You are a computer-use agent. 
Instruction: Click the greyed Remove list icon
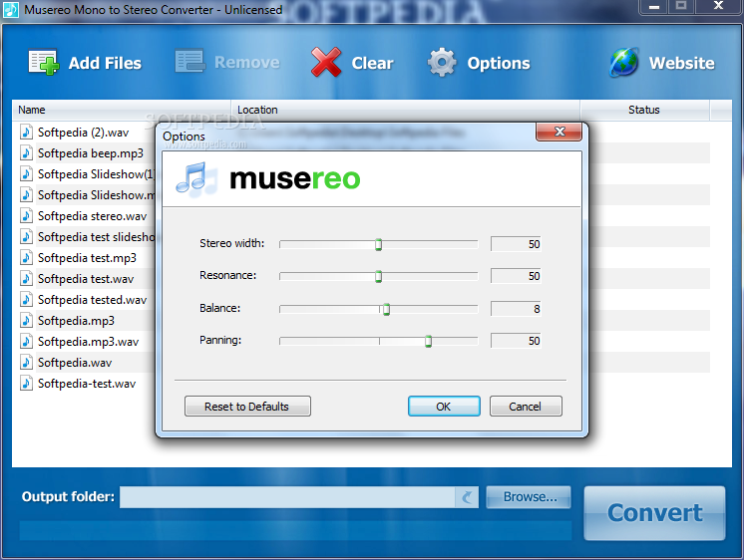189,61
